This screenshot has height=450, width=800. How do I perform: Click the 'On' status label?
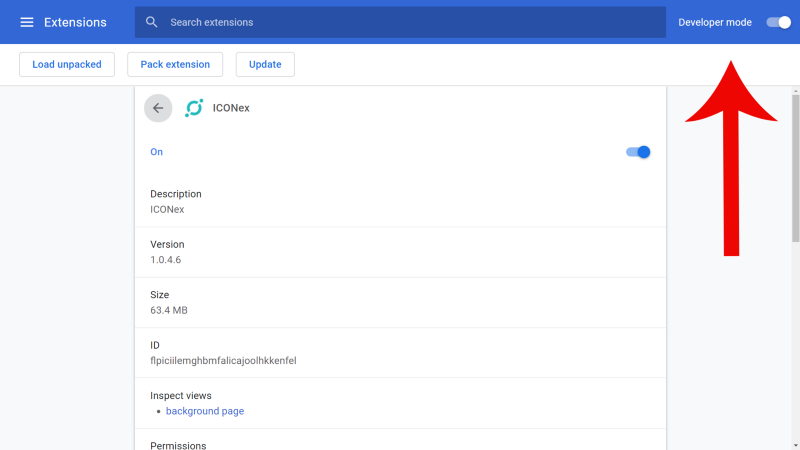tap(156, 152)
